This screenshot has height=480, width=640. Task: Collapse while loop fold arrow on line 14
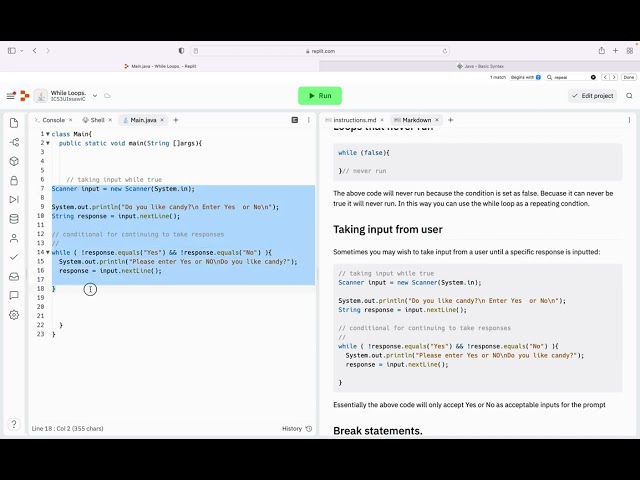[48, 252]
